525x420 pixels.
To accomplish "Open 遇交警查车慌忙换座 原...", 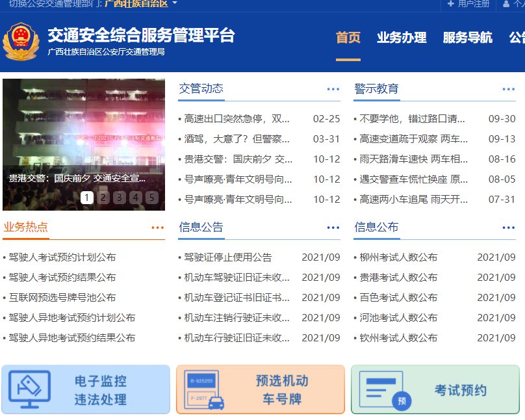I will [413, 179].
